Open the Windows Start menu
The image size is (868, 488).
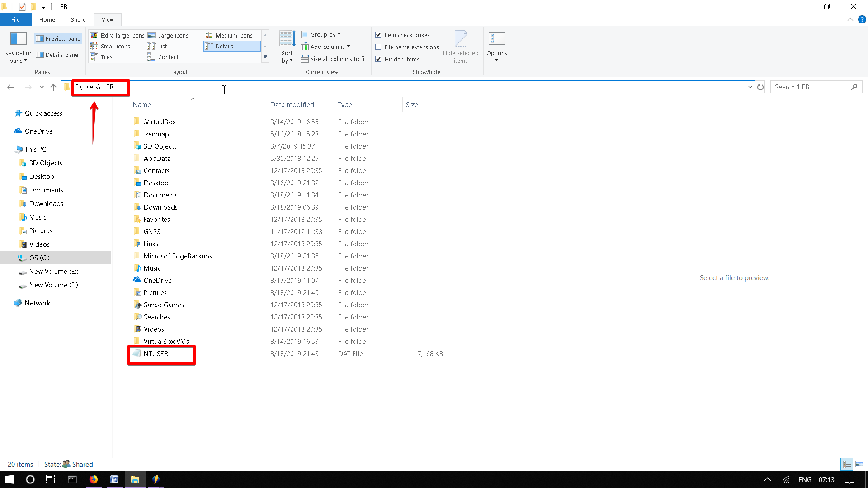tap(9, 479)
